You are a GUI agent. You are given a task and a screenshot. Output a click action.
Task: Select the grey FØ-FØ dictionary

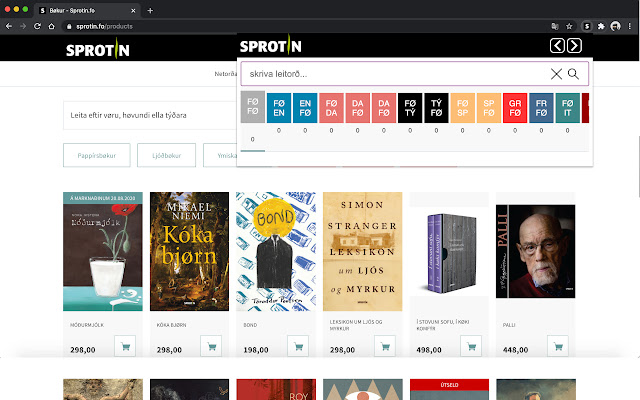point(253,107)
